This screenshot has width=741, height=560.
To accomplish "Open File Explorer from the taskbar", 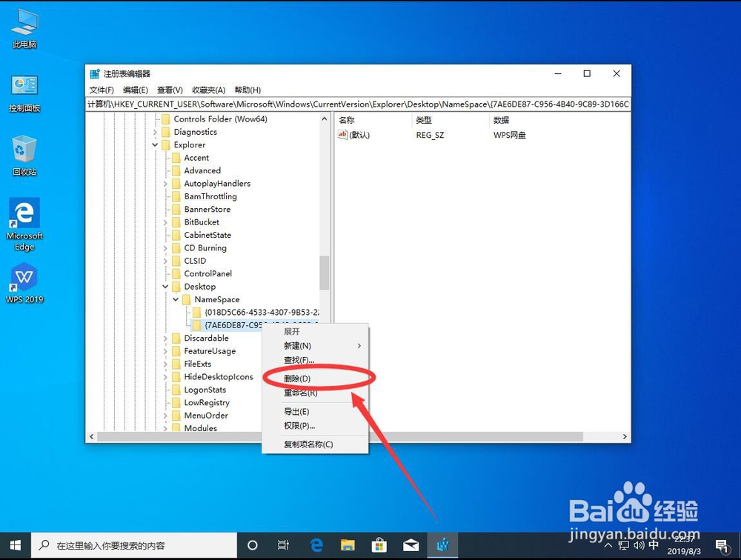I will point(348,546).
